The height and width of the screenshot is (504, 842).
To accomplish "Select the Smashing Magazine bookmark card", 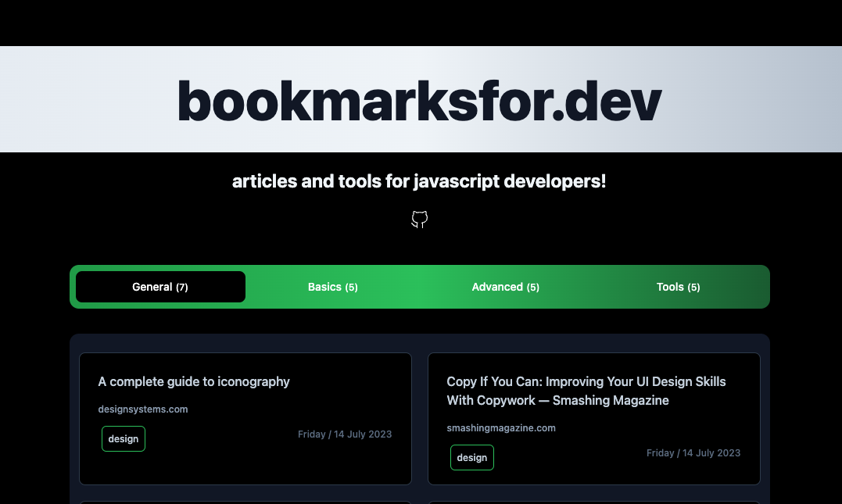I will pyautogui.click(x=593, y=418).
